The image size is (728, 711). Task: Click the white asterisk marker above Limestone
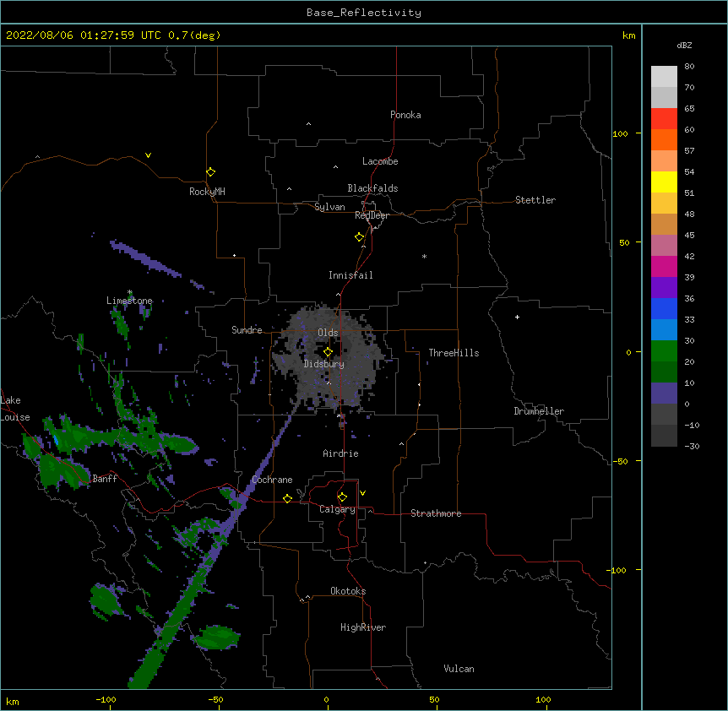pos(130,292)
